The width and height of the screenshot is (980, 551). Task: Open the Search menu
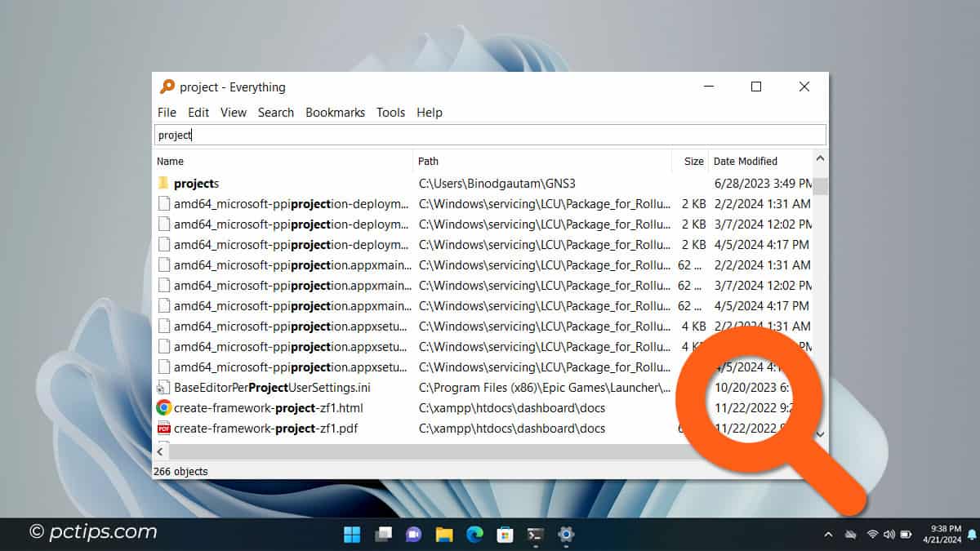tap(275, 112)
